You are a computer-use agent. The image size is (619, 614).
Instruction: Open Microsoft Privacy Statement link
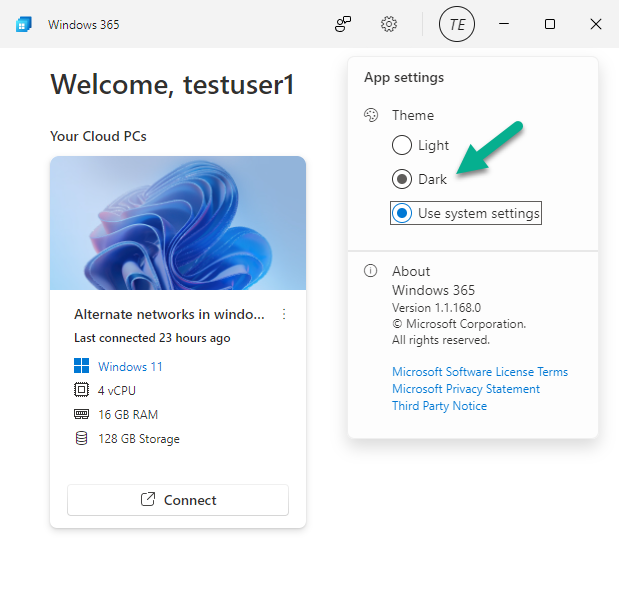(x=466, y=389)
